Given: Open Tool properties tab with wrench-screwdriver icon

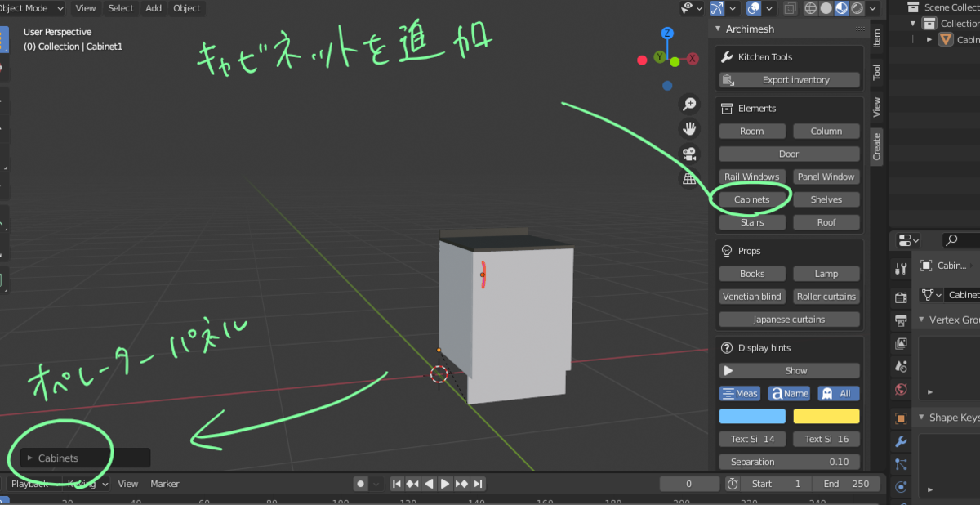Looking at the screenshot, I should pos(901,269).
